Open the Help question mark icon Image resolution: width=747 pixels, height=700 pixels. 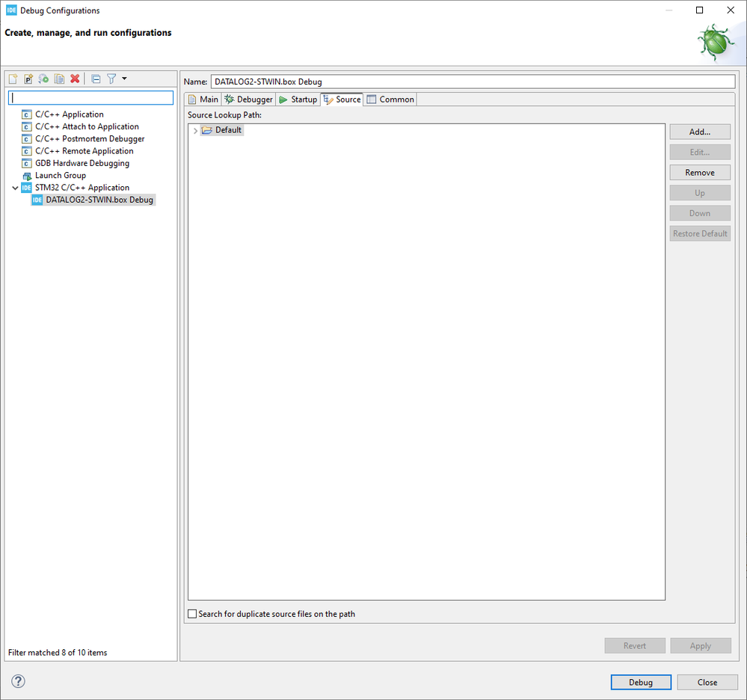18,681
